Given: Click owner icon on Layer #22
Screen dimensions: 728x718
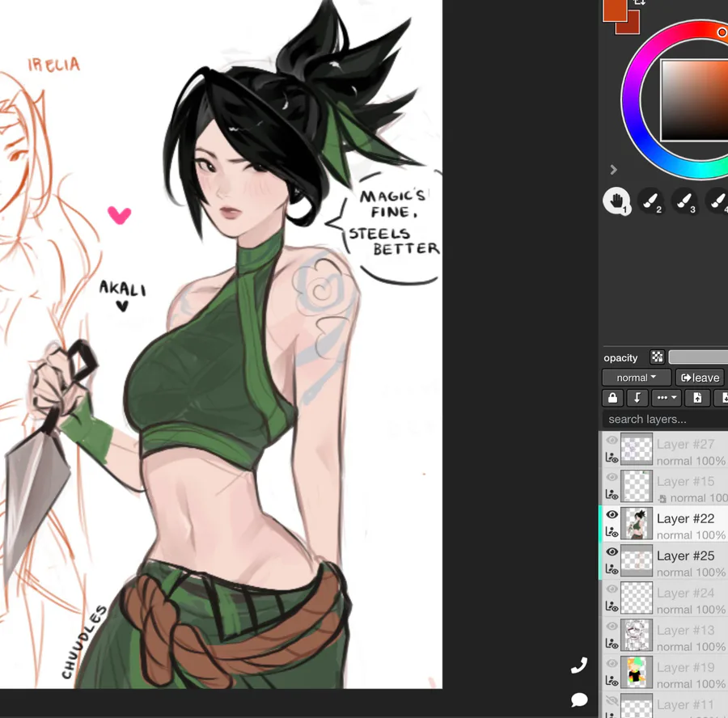Looking at the screenshot, I should pyautogui.click(x=612, y=532).
